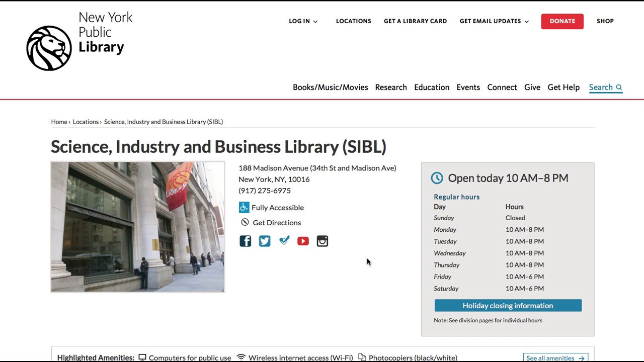
Task: Expand the Log In dropdown
Action: tap(303, 21)
